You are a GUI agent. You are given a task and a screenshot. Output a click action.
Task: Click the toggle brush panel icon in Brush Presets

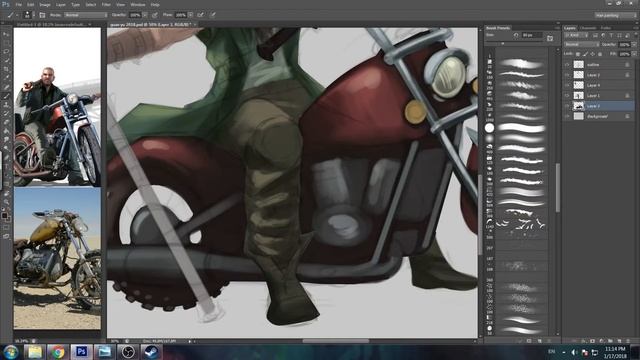pyautogui.click(x=550, y=38)
